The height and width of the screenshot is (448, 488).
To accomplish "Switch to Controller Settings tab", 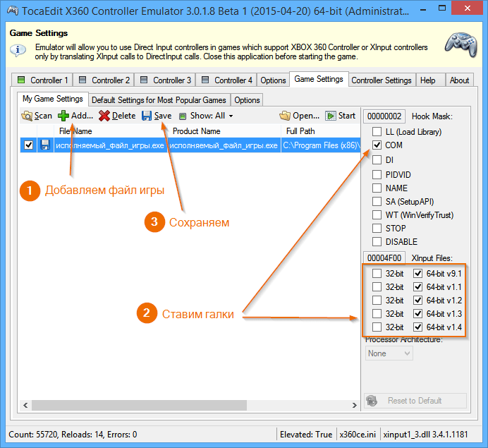I will click(382, 80).
